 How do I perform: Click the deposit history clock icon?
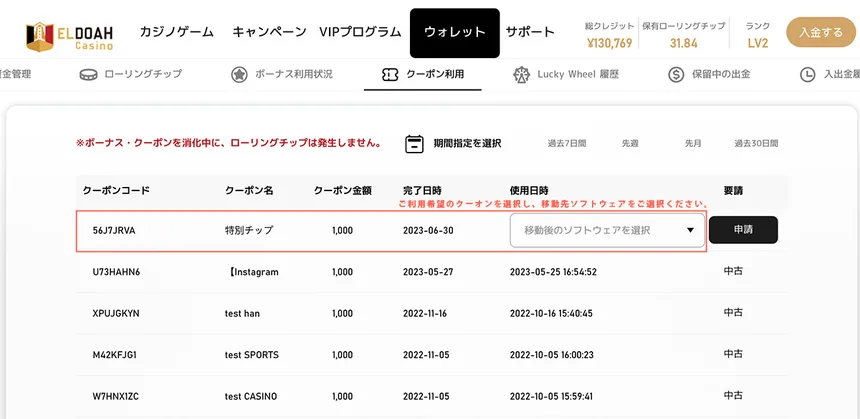coord(807,75)
